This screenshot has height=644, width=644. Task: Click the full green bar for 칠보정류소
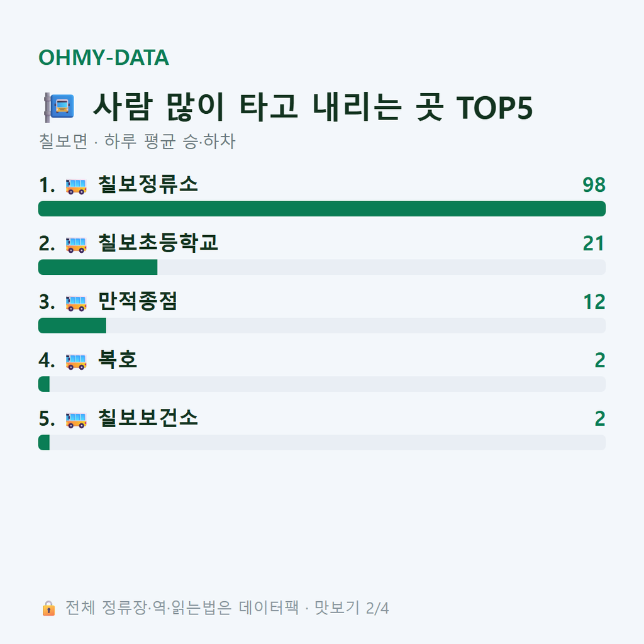click(322, 209)
